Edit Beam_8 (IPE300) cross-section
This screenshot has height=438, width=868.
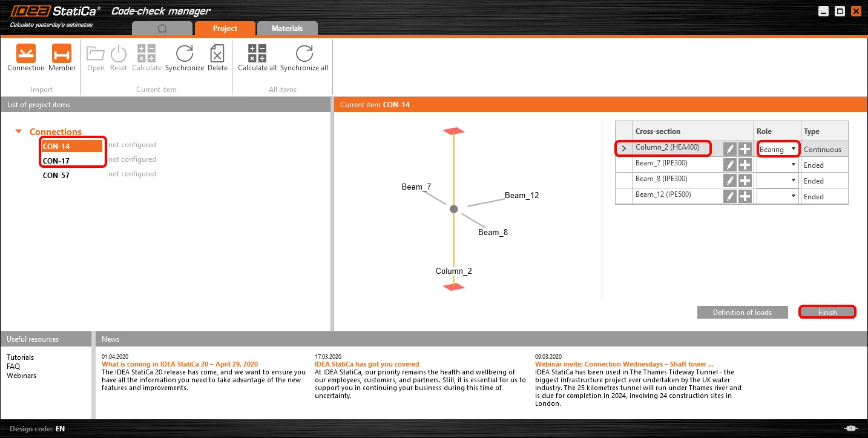730,181
